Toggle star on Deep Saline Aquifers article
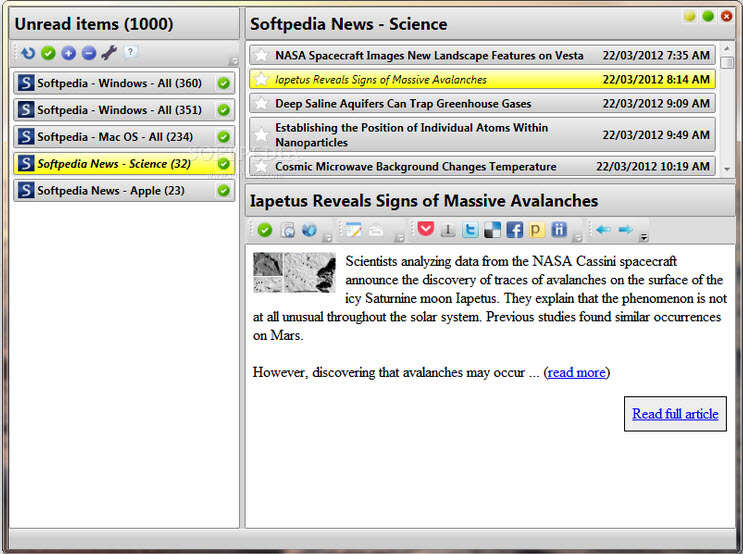This screenshot has height=554, width=743. pos(261,104)
